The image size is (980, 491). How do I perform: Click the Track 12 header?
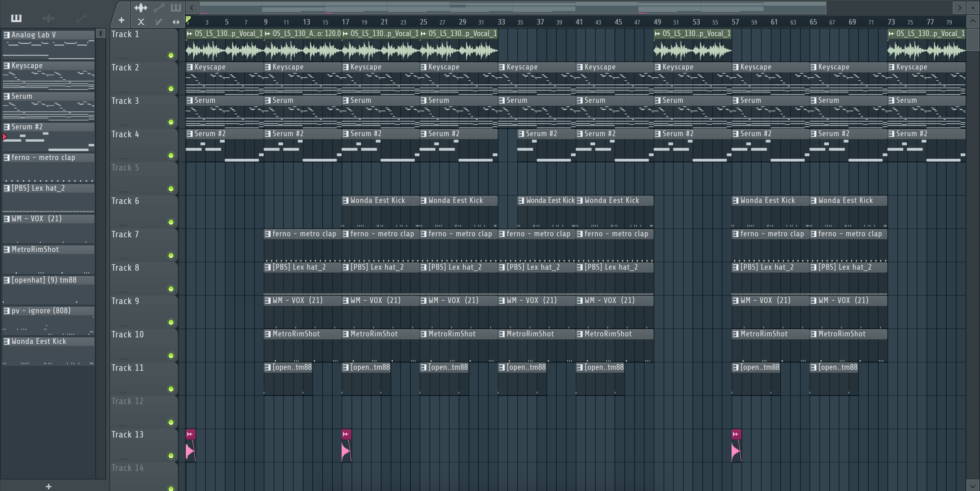(x=144, y=412)
